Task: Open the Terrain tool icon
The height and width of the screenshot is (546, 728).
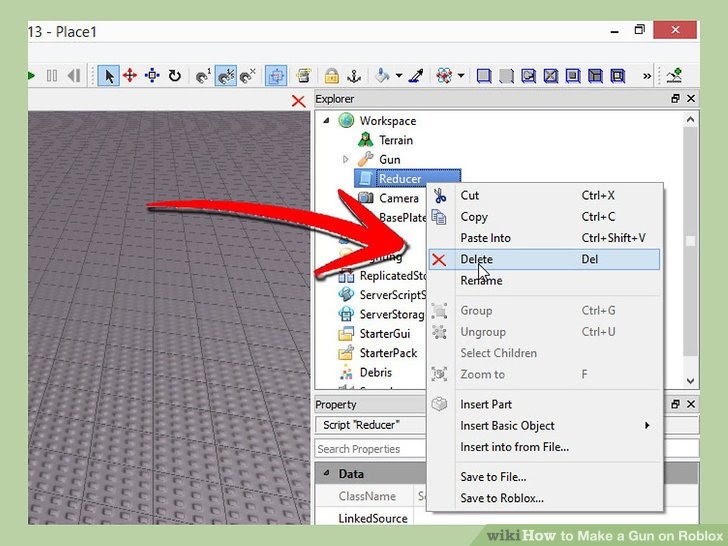Action: point(674,75)
